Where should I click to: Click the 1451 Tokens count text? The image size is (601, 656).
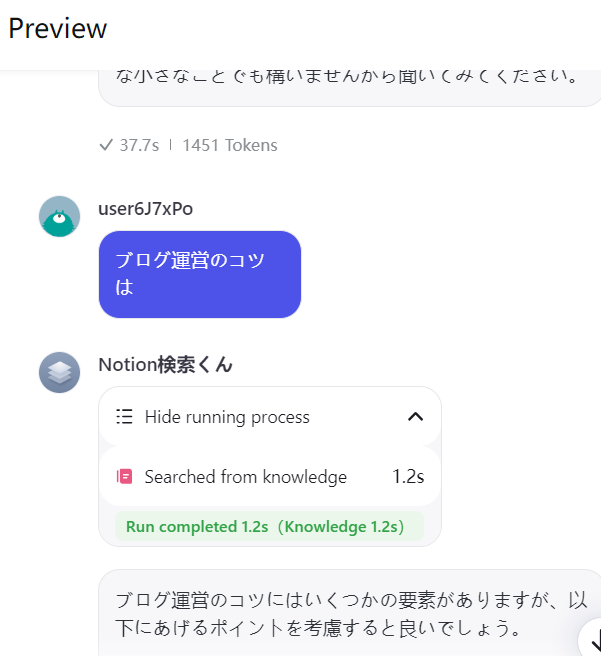(x=230, y=145)
